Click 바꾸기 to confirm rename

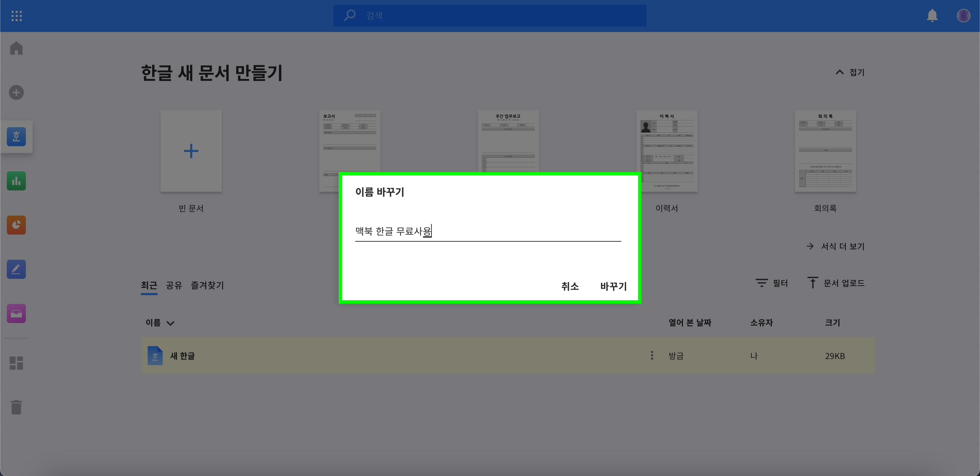pos(613,286)
